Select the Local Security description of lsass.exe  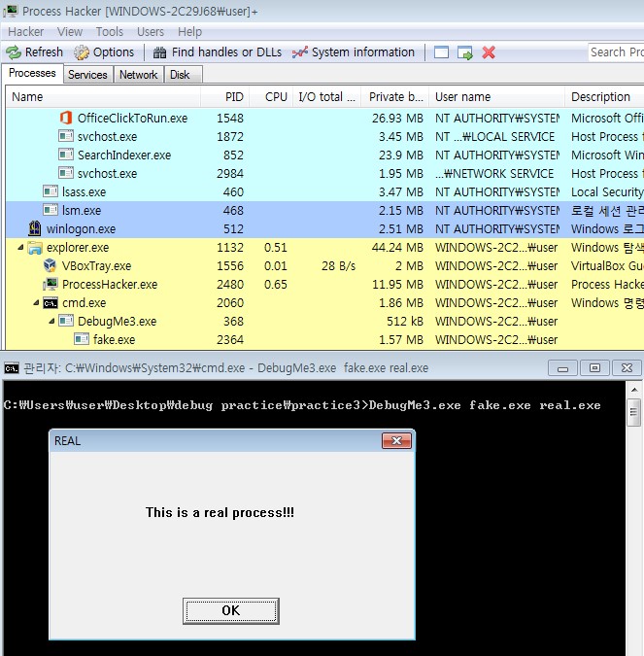607,192
